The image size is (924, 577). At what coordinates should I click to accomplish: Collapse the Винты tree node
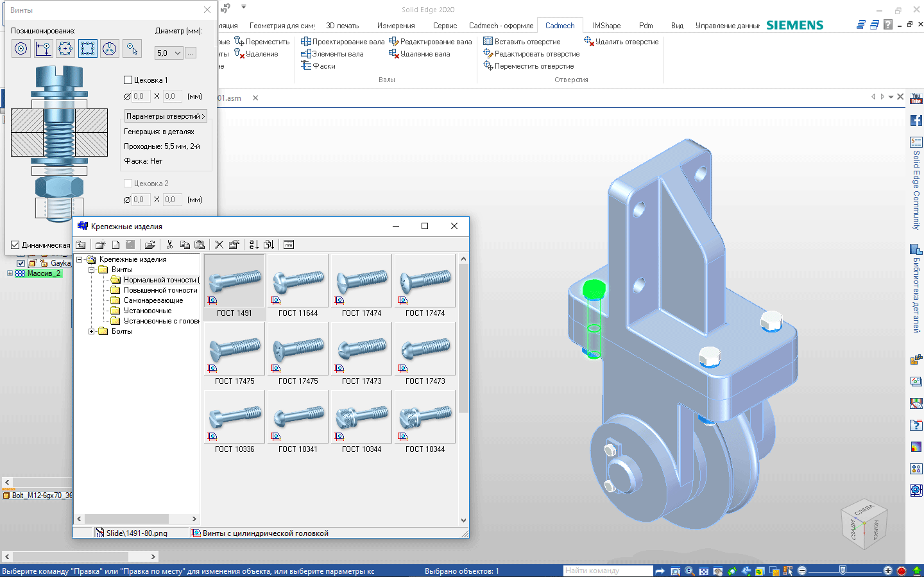[92, 270]
